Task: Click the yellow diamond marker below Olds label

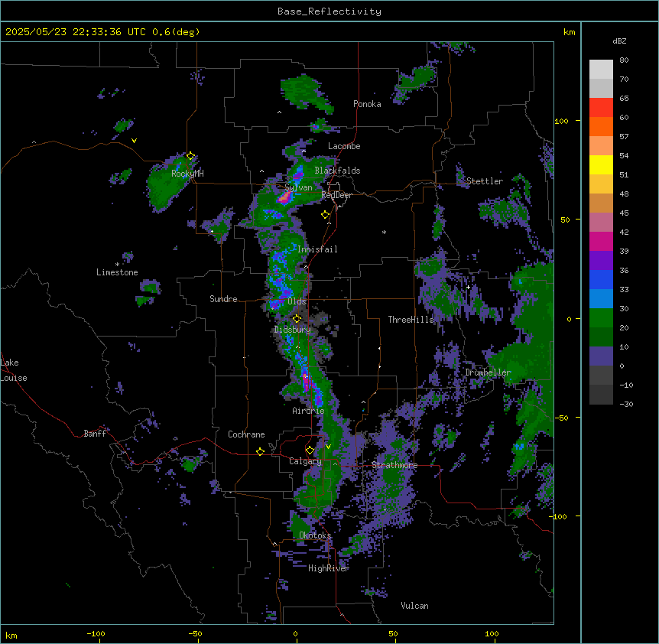Action: (297, 318)
